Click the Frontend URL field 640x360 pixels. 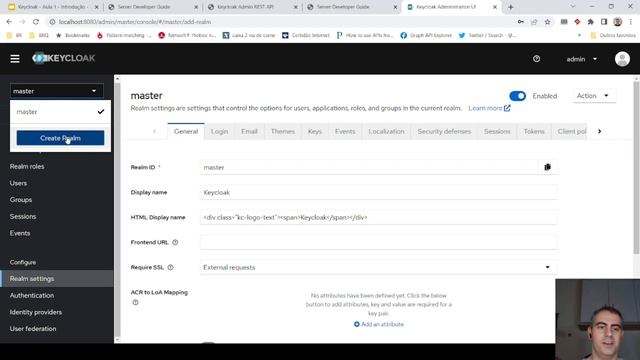click(x=378, y=242)
